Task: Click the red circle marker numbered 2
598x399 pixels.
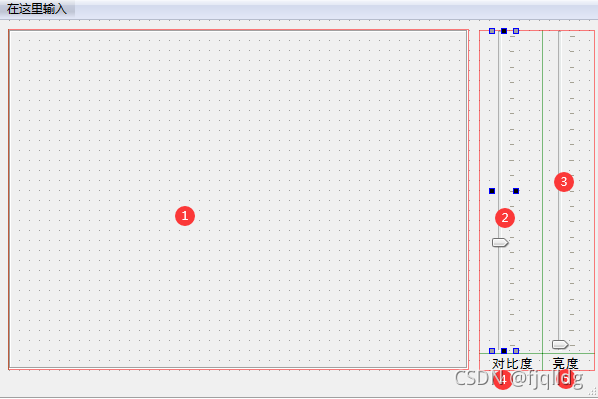Action: 505,218
